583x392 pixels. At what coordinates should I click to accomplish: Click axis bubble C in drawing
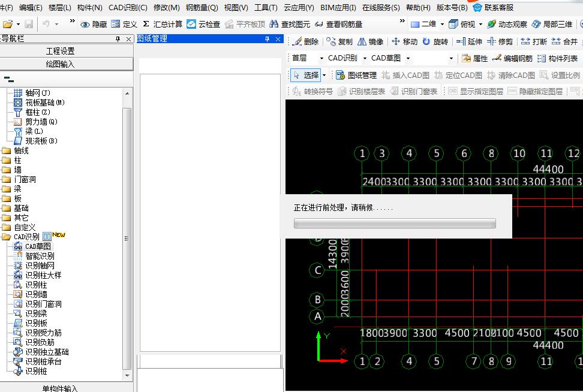point(317,270)
